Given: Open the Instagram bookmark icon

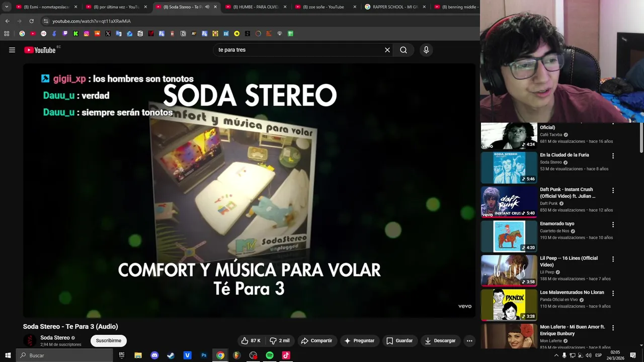Looking at the screenshot, I should click(87, 34).
